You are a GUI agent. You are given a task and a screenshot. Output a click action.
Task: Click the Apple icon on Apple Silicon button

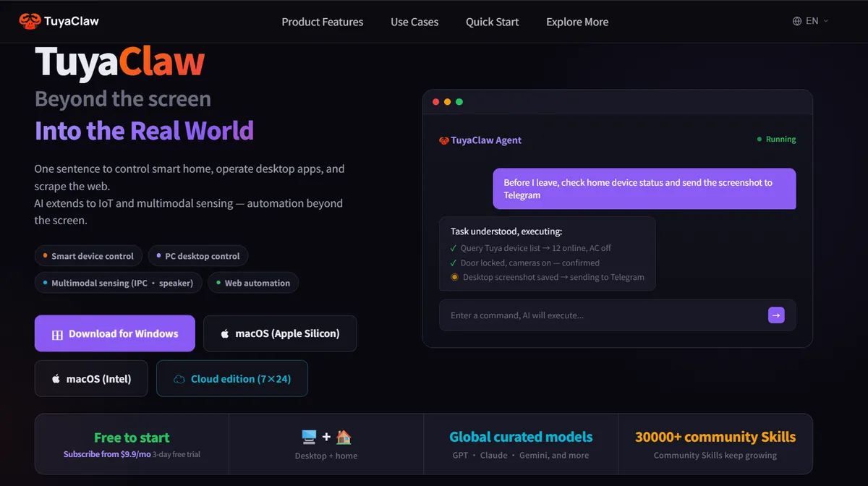tap(225, 333)
